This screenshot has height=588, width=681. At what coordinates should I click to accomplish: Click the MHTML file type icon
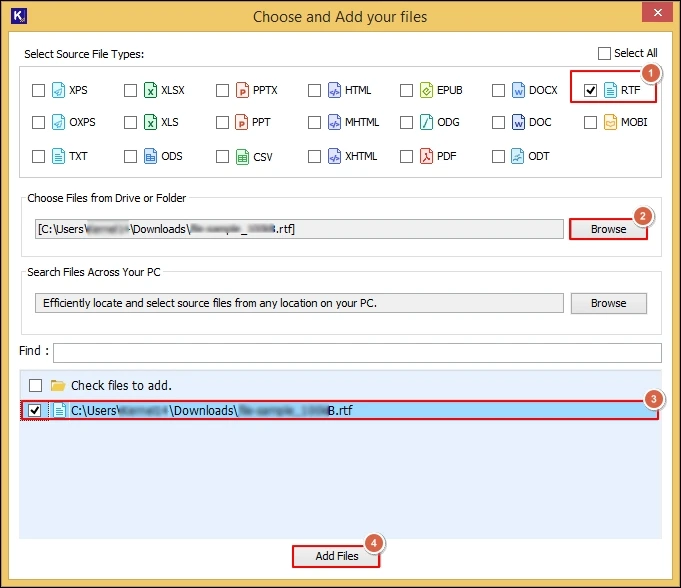click(x=334, y=122)
